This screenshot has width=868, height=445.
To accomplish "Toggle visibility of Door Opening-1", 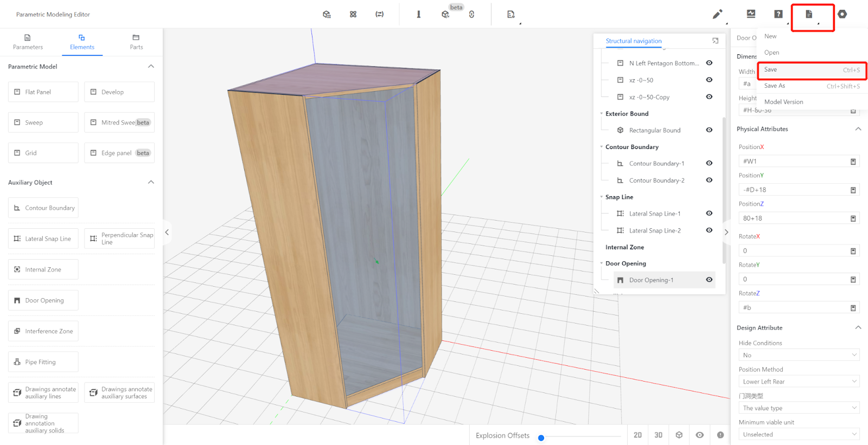I will [x=709, y=280].
